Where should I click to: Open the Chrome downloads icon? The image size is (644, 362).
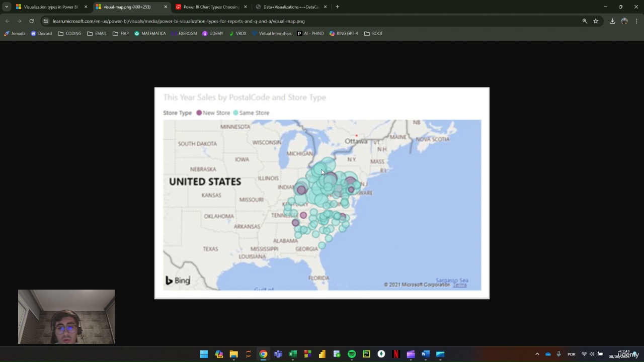(612, 21)
